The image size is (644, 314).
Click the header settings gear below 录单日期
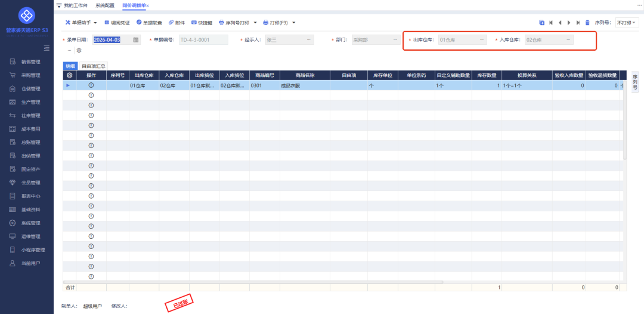tap(79, 50)
